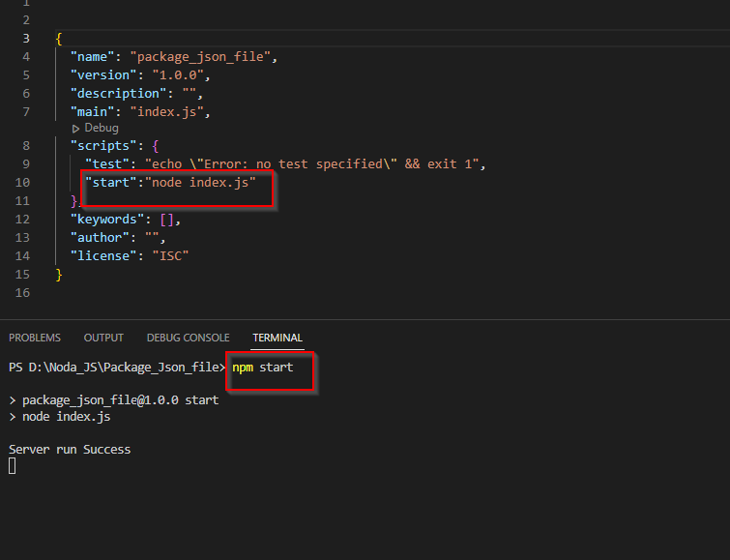Click the "name" key on line 4
Viewport: 730px width, 560px height.
click(92, 57)
